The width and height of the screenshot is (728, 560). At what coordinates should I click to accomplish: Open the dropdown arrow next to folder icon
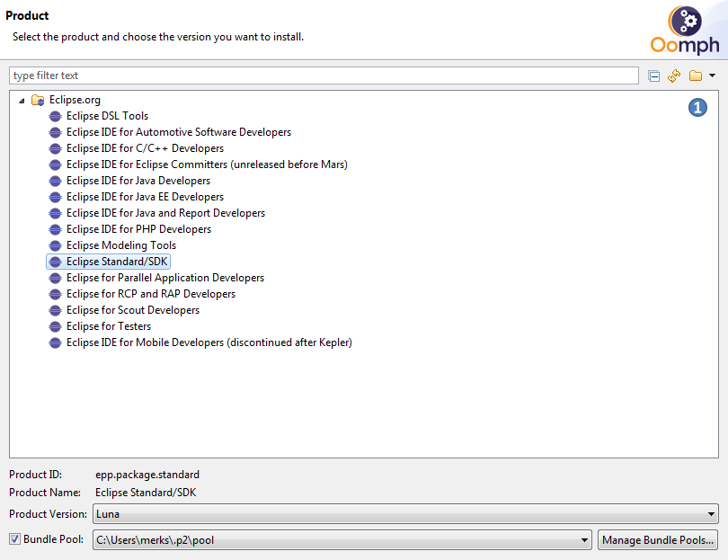(712, 76)
